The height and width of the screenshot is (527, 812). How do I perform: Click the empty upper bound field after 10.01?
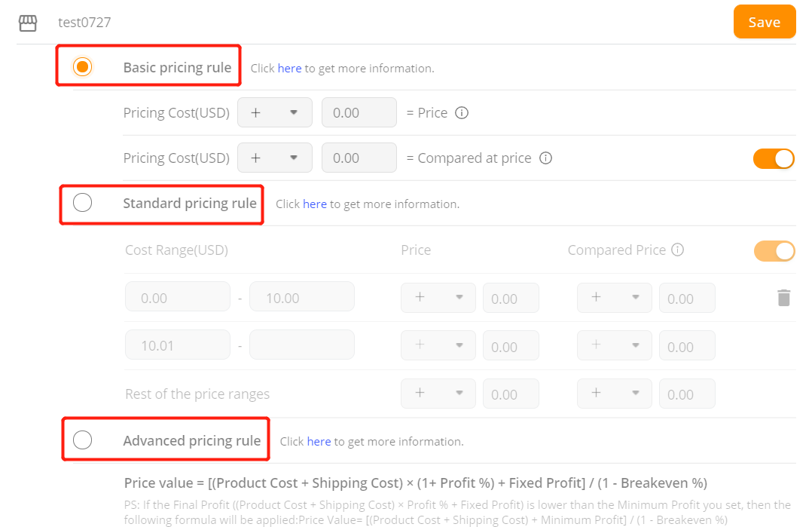coord(302,345)
